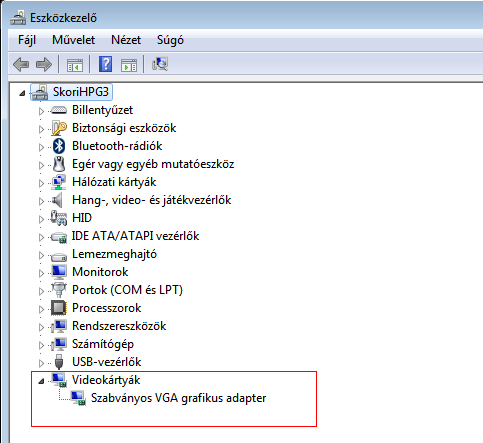The image size is (483, 443).
Task: Expand the Biztonsági eszközök category
Action: (x=41, y=129)
